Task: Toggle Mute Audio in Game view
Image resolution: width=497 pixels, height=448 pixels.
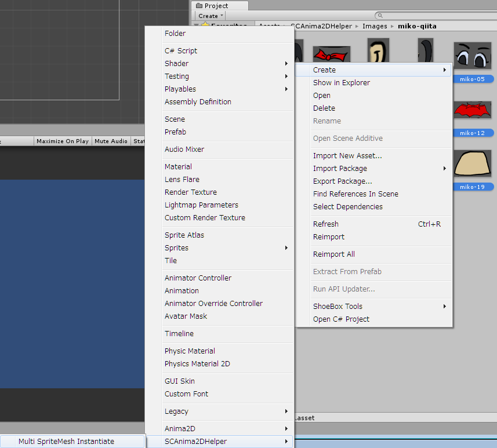Action: tap(111, 141)
